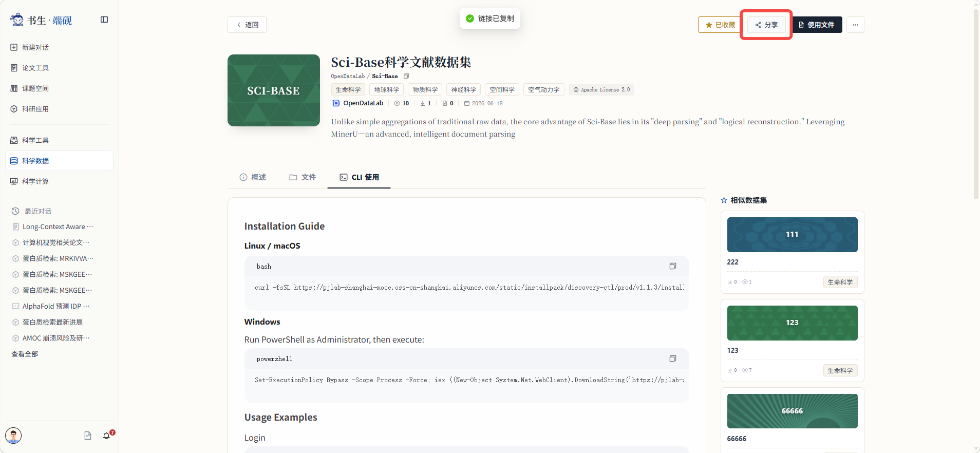Open the AMOC 崩溃风险及研 conversation

click(55, 338)
